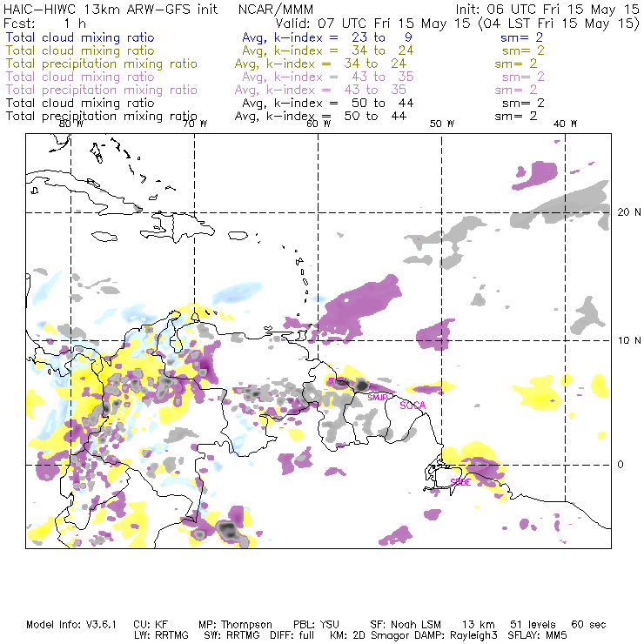Select the blue 'k-index = 23 to 9' text
Screen dimensions: 644x644
coord(344,37)
